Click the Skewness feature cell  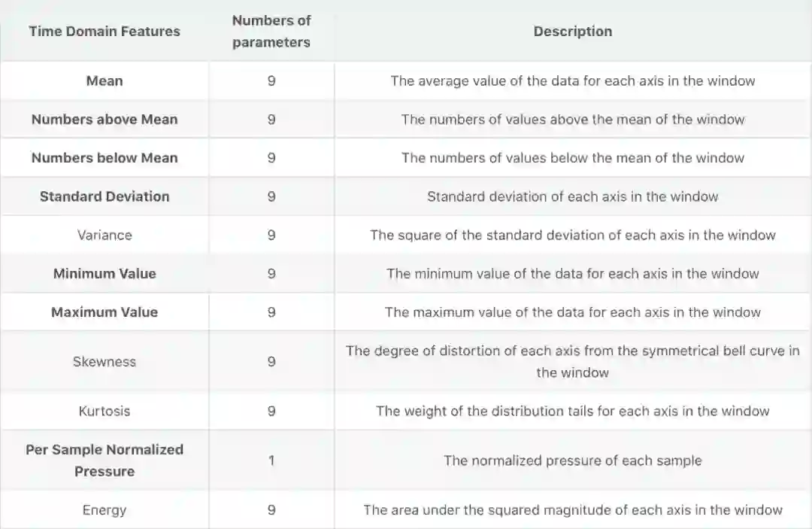click(105, 362)
